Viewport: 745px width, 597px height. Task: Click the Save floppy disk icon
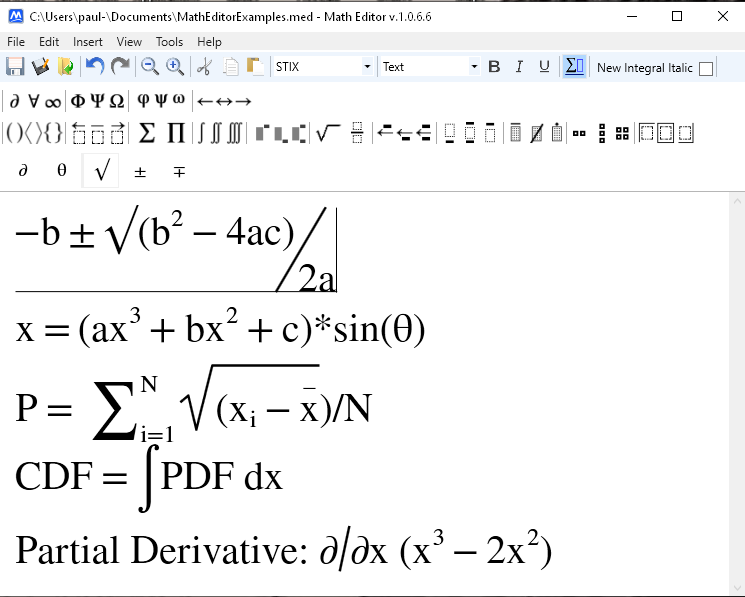(15, 67)
